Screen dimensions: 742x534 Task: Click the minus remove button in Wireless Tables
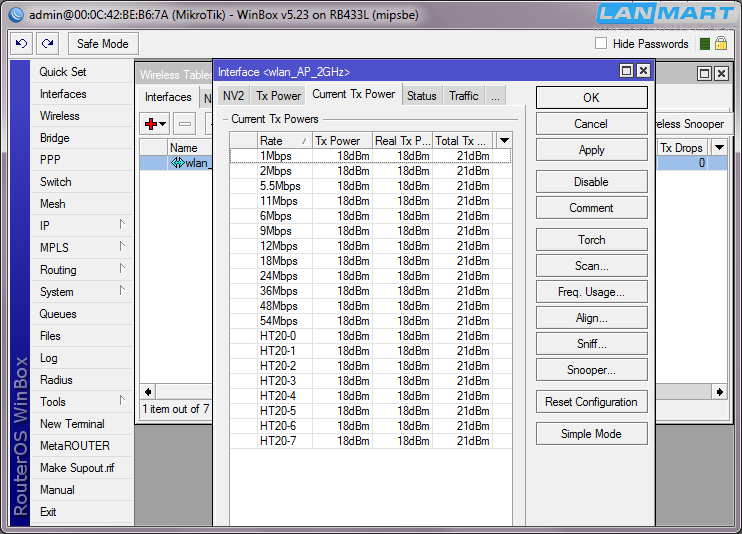(x=185, y=124)
